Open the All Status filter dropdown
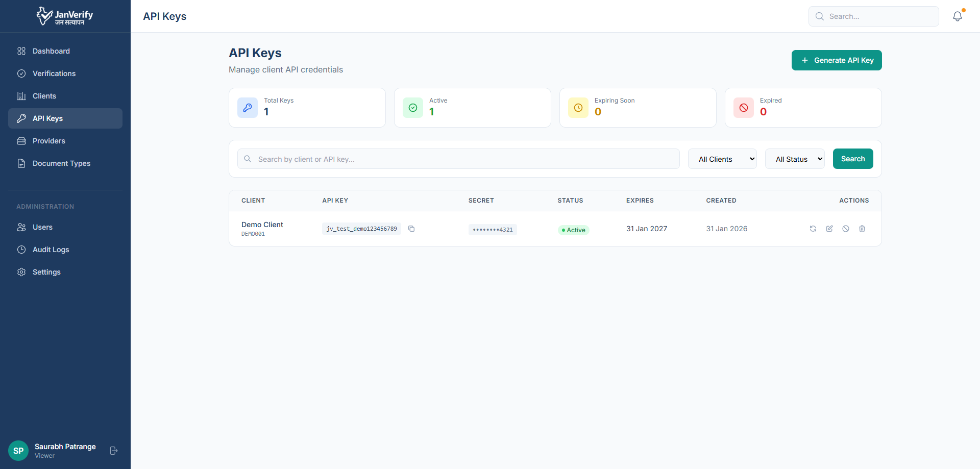Image resolution: width=980 pixels, height=469 pixels. coord(795,159)
